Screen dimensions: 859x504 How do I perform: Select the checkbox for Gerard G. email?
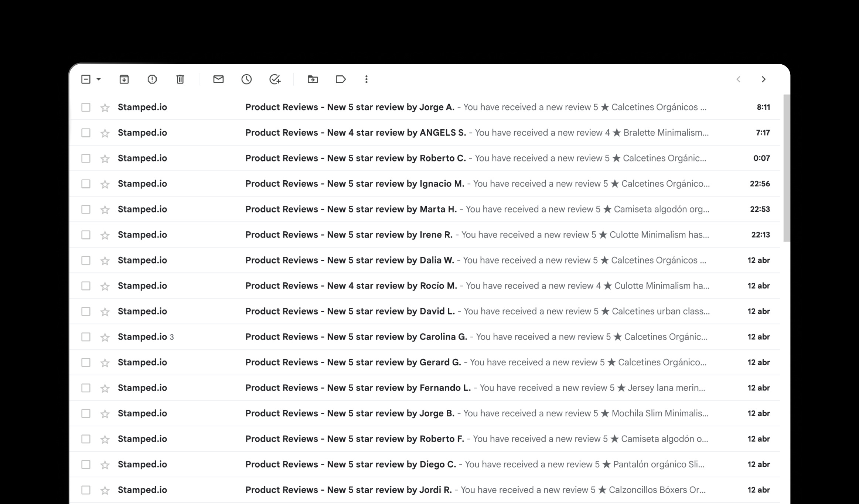coord(86,362)
